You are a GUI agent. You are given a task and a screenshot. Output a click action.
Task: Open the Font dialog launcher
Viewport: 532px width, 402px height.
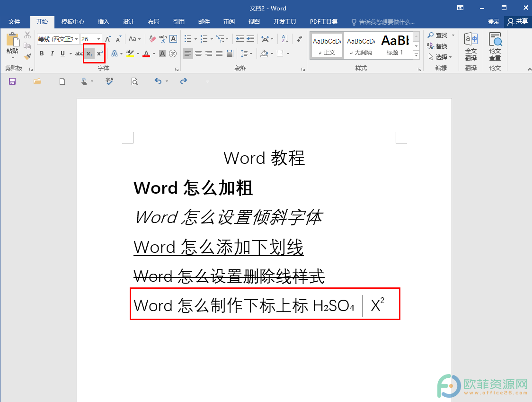tap(177, 69)
